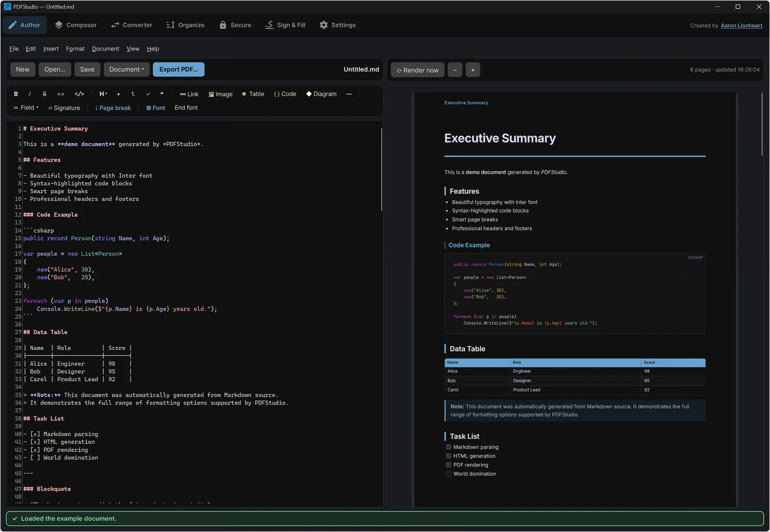Viewport: 770px width, 532px height.
Task: Insert a task list checkmark item
Action: pos(148,94)
